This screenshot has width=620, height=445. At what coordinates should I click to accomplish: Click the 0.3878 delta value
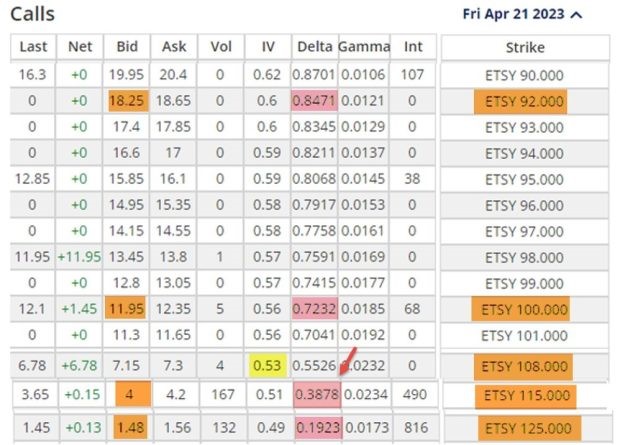coord(316,397)
